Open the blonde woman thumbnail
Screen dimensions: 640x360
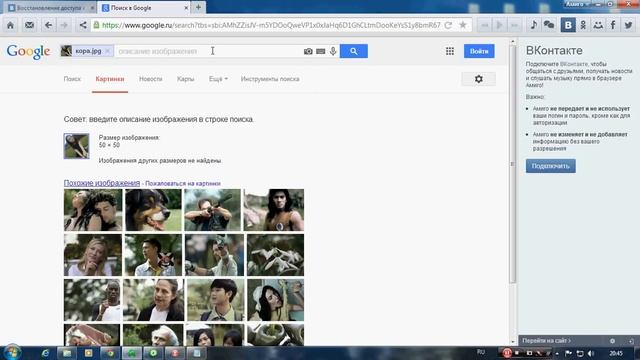93,255
